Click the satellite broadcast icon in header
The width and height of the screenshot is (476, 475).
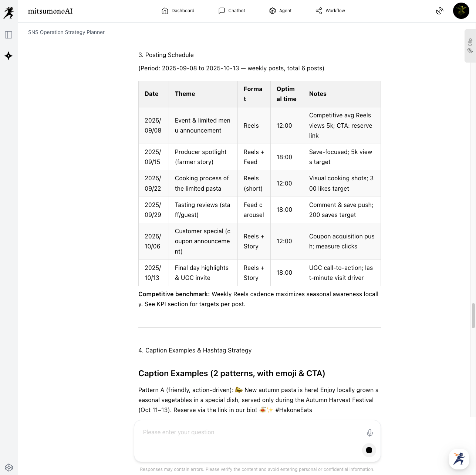pos(439,11)
